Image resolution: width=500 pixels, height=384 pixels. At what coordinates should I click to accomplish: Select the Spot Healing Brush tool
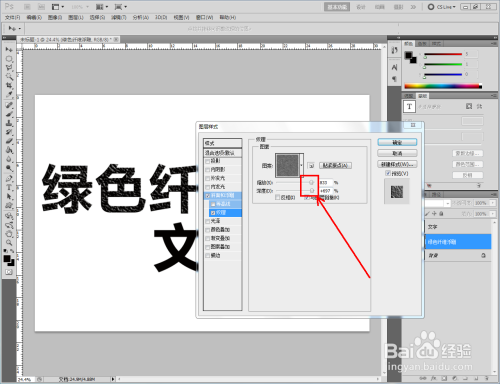tap(9, 105)
